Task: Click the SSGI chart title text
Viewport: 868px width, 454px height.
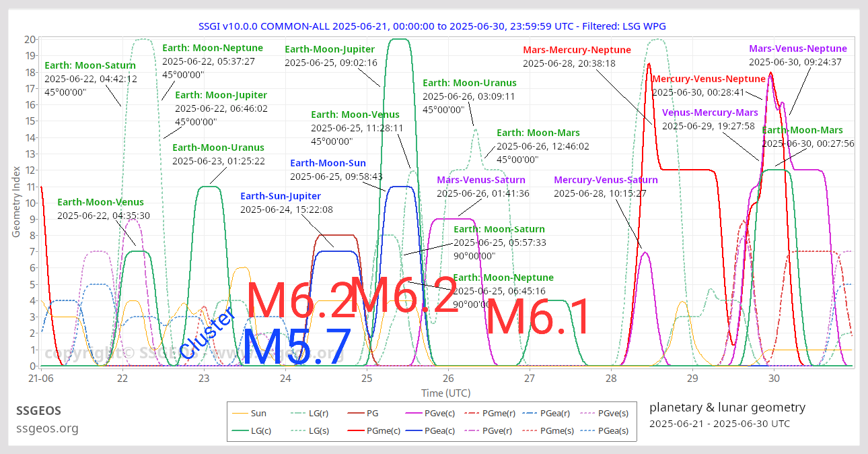Action: [x=432, y=26]
